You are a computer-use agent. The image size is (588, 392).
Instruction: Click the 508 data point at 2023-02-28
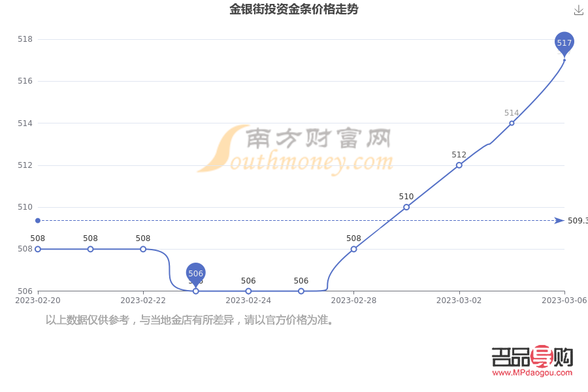tap(353, 249)
